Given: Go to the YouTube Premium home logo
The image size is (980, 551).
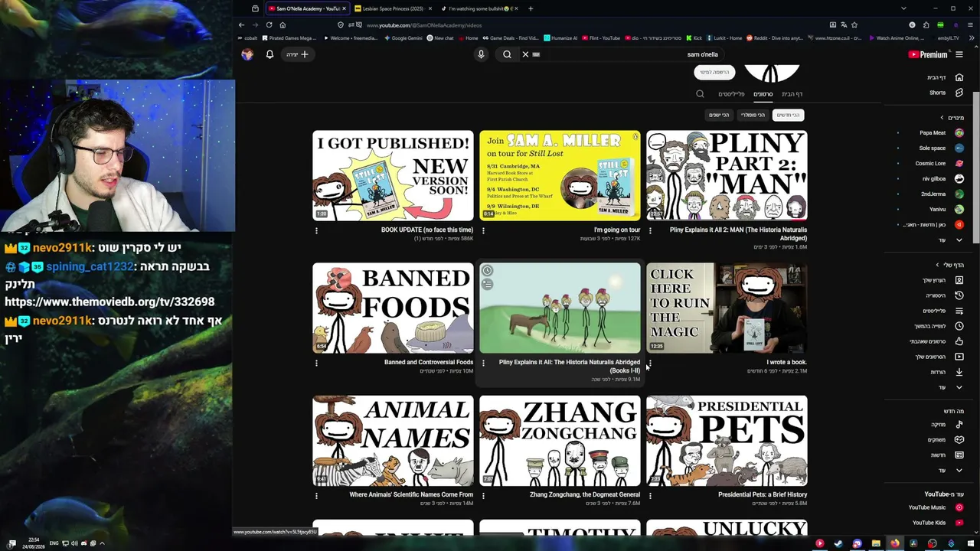Looking at the screenshot, I should (928, 54).
